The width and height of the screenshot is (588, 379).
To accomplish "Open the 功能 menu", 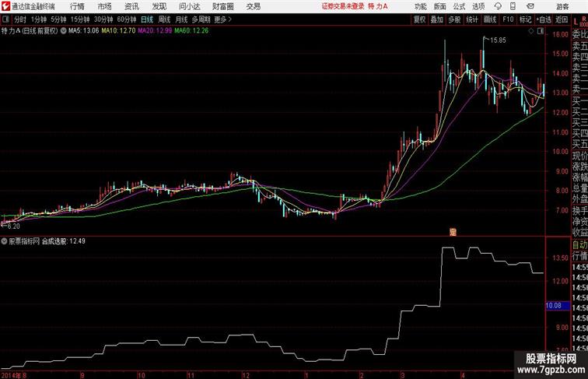I will [420, 6].
